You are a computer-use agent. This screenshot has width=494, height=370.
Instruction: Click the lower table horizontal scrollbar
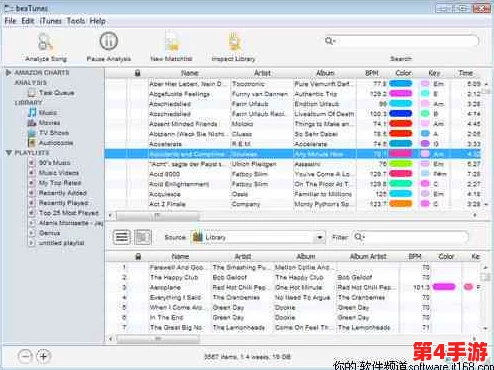(157, 339)
